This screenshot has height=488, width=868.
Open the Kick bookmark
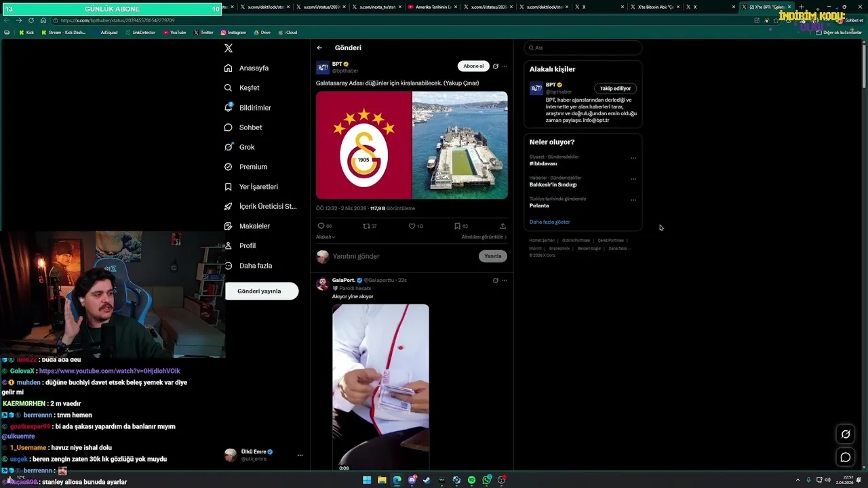[x=26, y=33]
